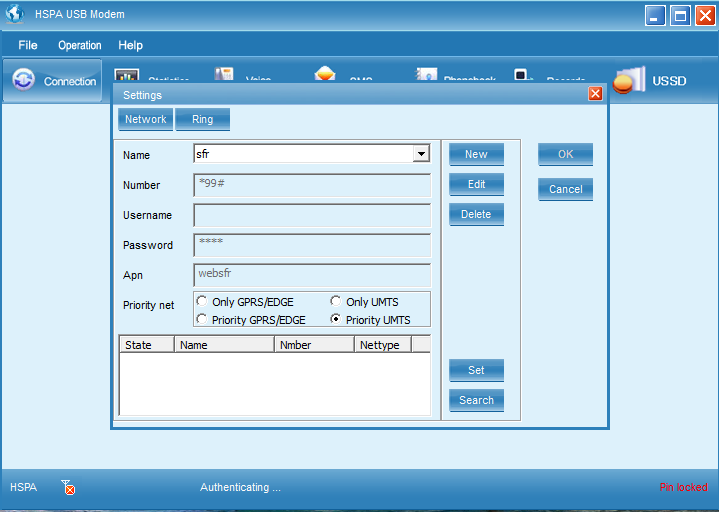Open the File menu

(28, 45)
